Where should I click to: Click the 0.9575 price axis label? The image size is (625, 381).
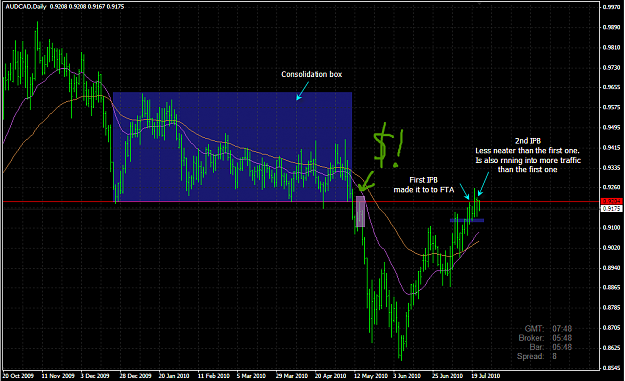pyautogui.click(x=611, y=107)
